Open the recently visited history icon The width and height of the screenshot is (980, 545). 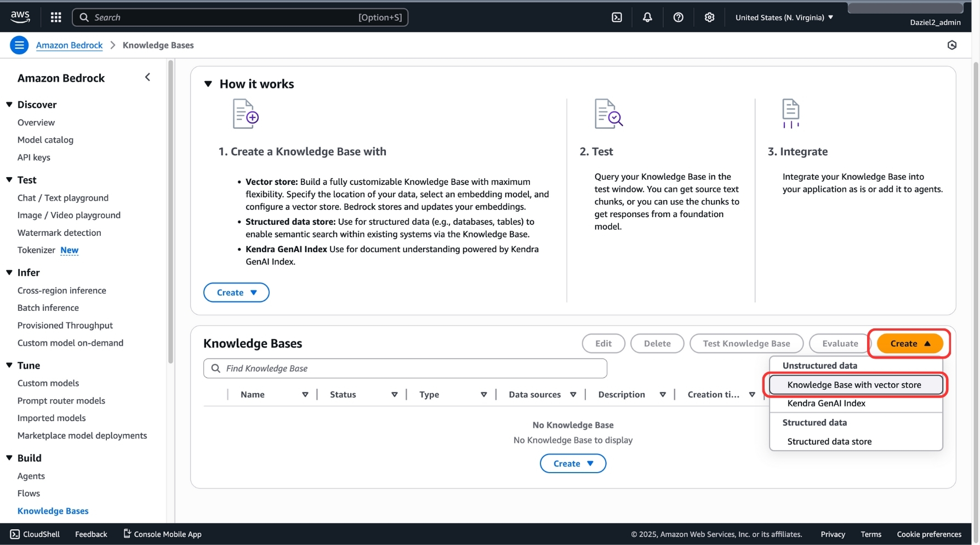click(x=952, y=45)
